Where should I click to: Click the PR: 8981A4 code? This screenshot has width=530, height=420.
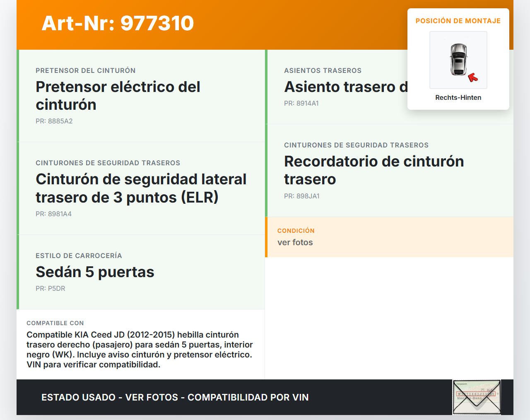pyautogui.click(x=54, y=214)
